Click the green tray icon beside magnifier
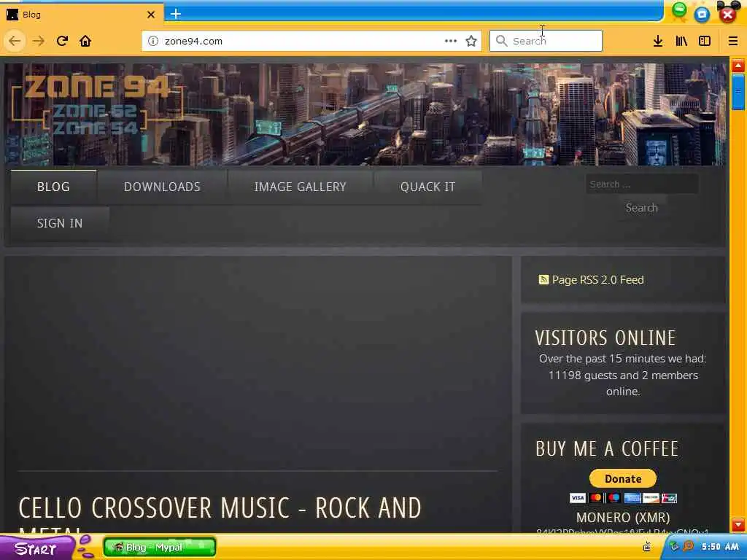The width and height of the screenshot is (747, 560). pos(675,546)
